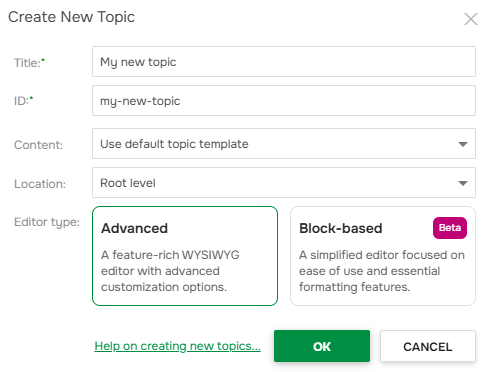The height and width of the screenshot is (372, 491).
Task: Confirm with the OK button
Action: pos(322,346)
